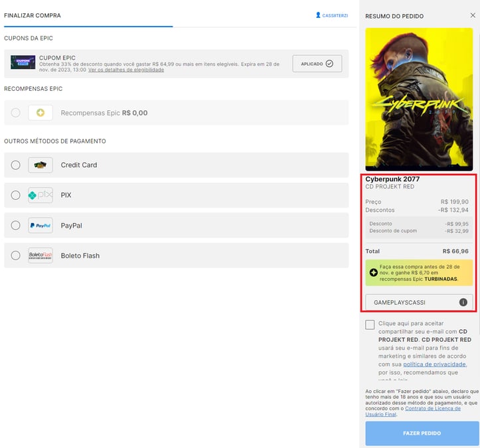
Task: Click the boosted Epic rewards banner text
Action: [x=420, y=273]
